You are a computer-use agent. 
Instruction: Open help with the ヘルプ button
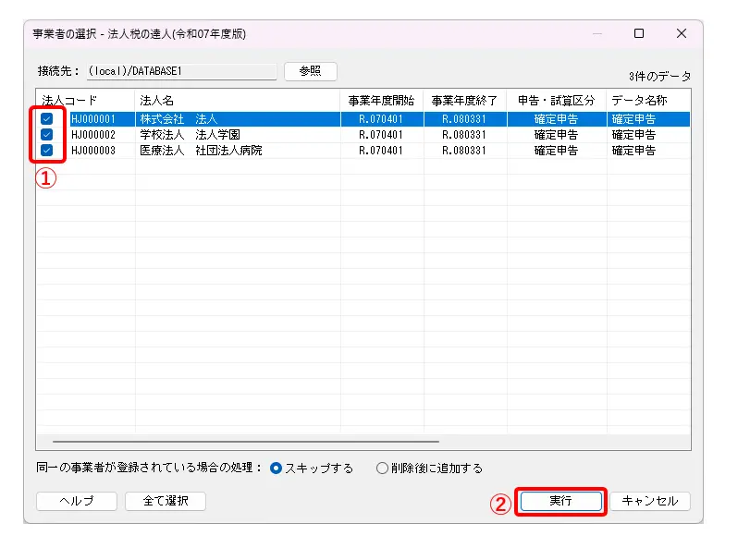[77, 501]
